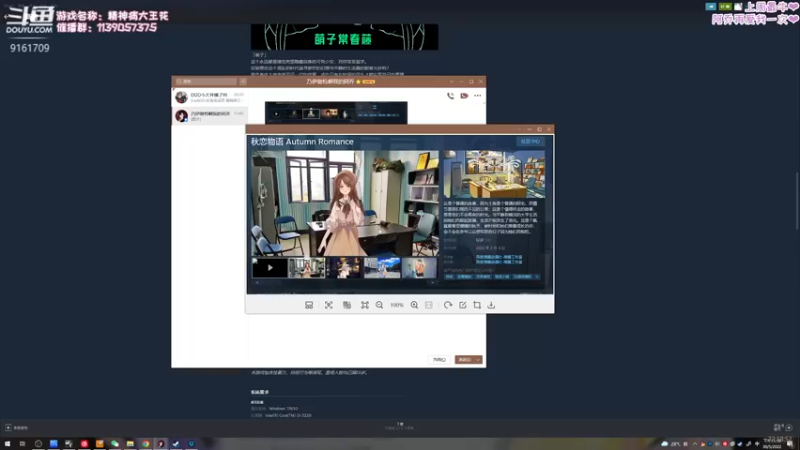
Task: Click the right arrow under the screenshot strip
Action: (x=433, y=282)
